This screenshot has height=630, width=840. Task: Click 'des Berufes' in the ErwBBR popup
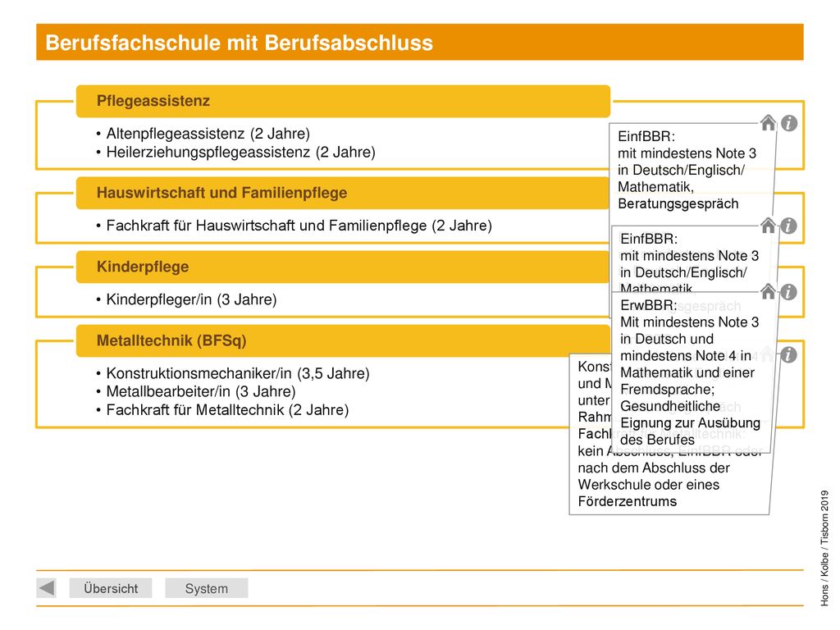pos(657,440)
